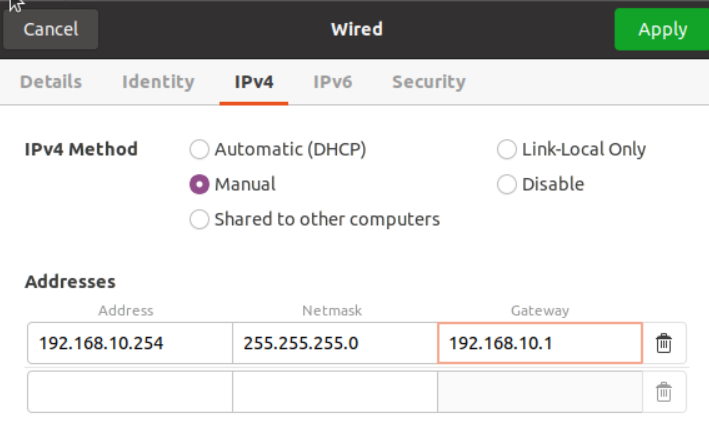709x442 pixels.
Task: Switch to the Details tab
Action: click(x=51, y=82)
